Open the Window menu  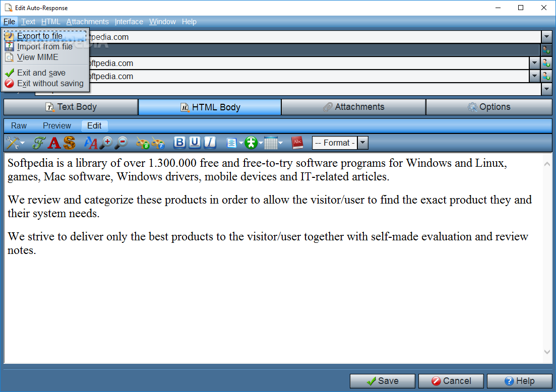point(162,22)
